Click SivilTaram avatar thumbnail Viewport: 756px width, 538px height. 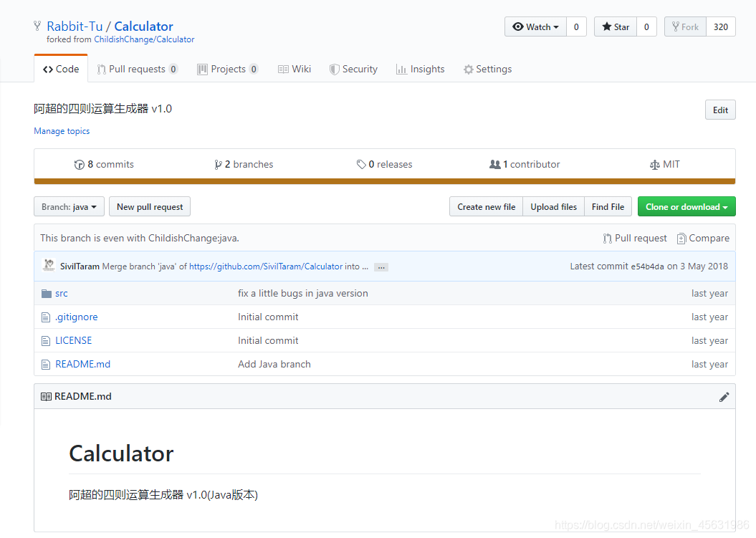[49, 265]
